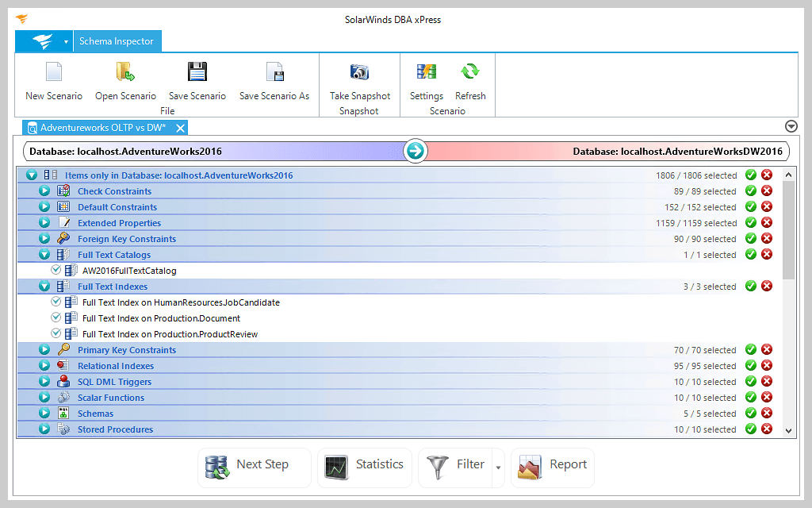Click the SolarWinds logo menu button
The image size is (812, 508).
44,40
